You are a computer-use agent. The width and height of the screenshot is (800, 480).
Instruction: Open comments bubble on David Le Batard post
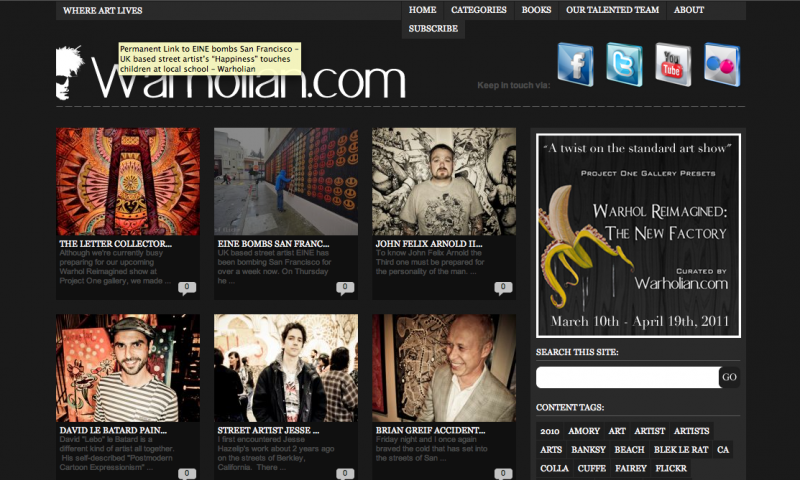point(187,474)
